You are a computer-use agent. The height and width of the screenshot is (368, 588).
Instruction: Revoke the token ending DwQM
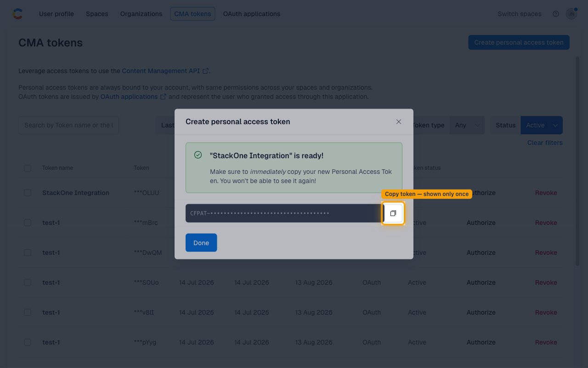(546, 253)
